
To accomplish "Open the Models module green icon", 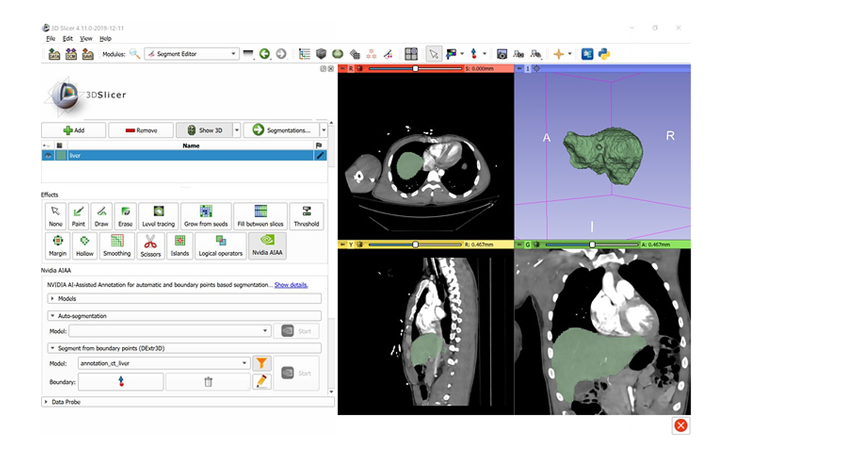I will click(x=338, y=54).
